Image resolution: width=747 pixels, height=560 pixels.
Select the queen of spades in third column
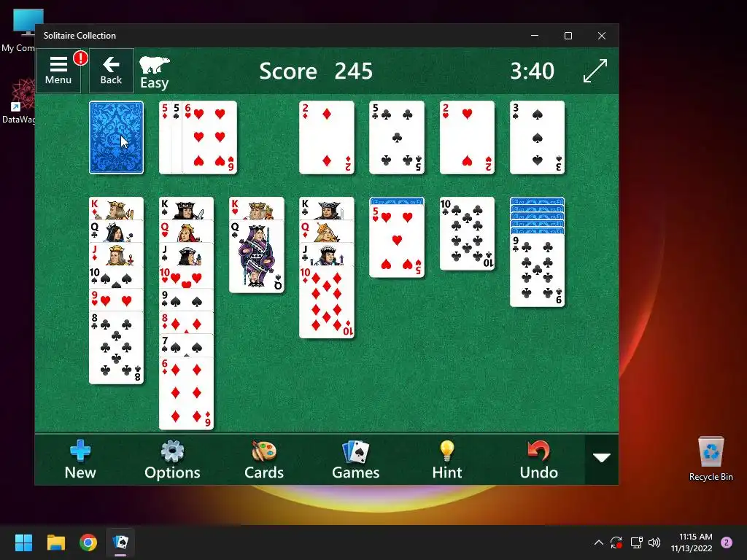[x=256, y=256]
